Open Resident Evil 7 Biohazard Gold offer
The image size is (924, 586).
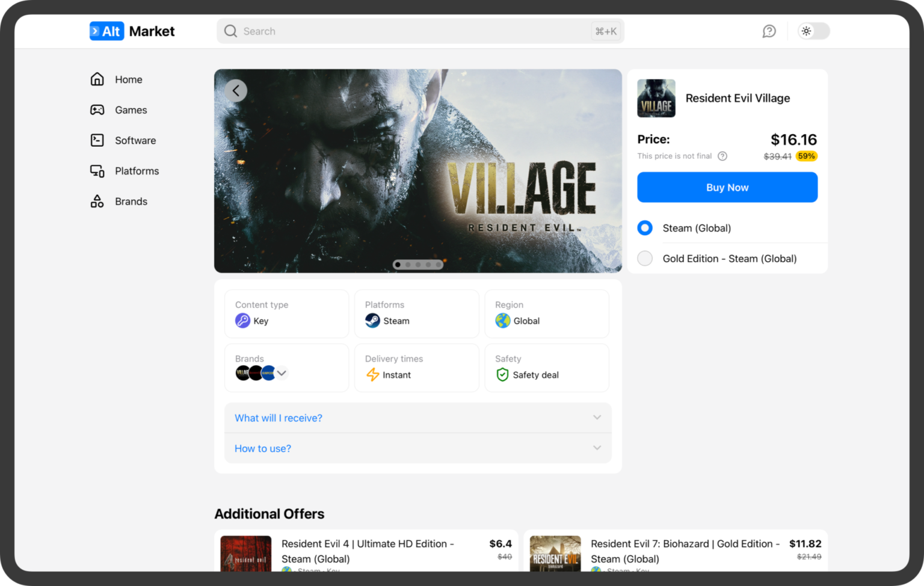pyautogui.click(x=676, y=551)
